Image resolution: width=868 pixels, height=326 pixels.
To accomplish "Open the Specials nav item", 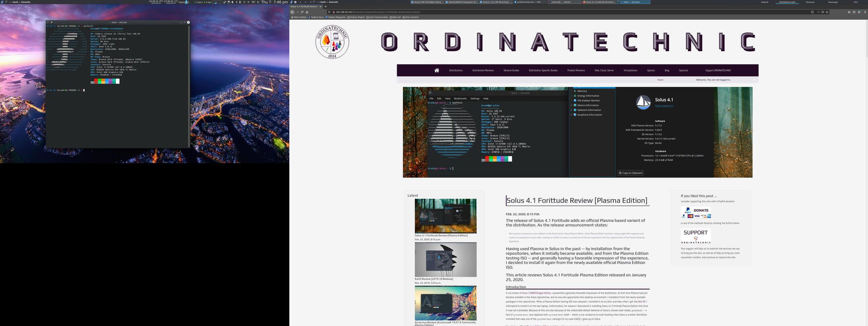I will [x=683, y=70].
